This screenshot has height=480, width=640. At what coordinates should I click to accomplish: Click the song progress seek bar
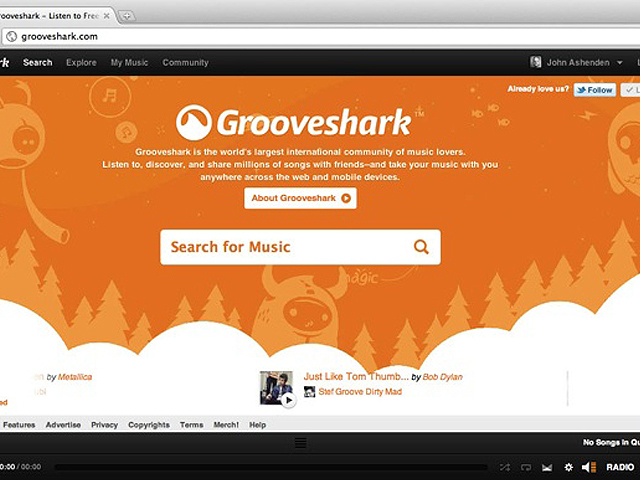pyautogui.click(x=271, y=467)
